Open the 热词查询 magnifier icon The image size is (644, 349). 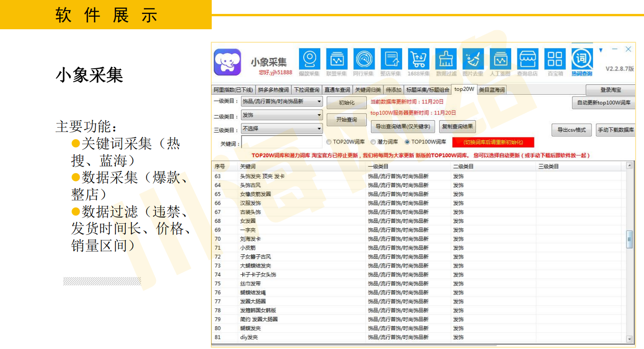582,59
